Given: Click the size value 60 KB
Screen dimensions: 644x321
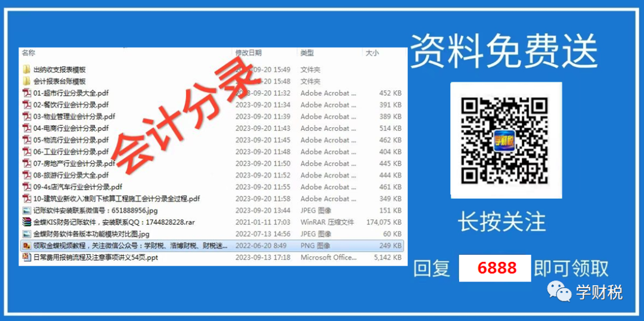Looking at the screenshot, I should (392, 234).
